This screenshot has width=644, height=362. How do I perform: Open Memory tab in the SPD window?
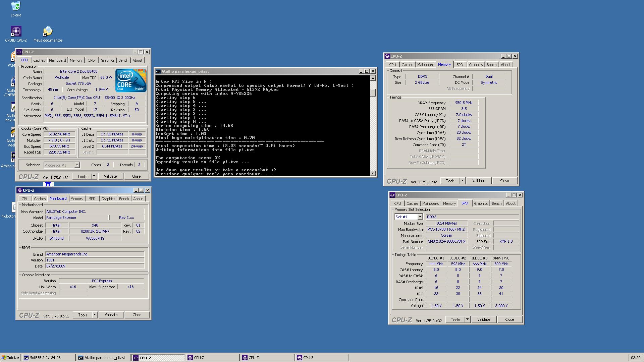coord(449,203)
